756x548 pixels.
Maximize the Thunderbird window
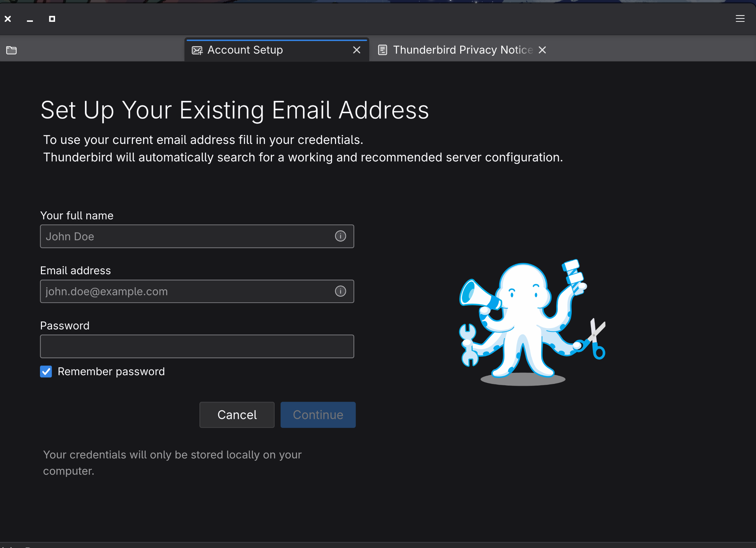pyautogui.click(x=52, y=19)
